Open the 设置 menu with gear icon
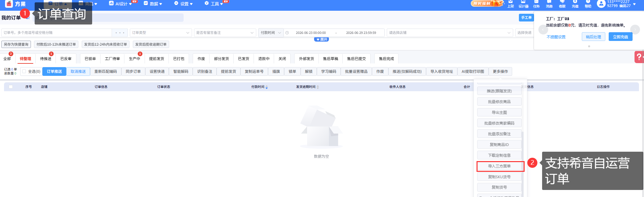 tap(183, 4)
